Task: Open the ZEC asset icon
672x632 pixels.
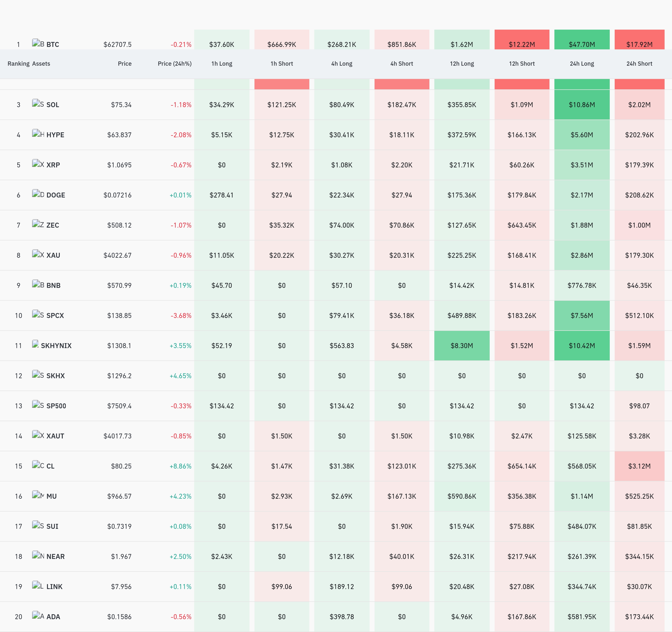Action: 38,224
